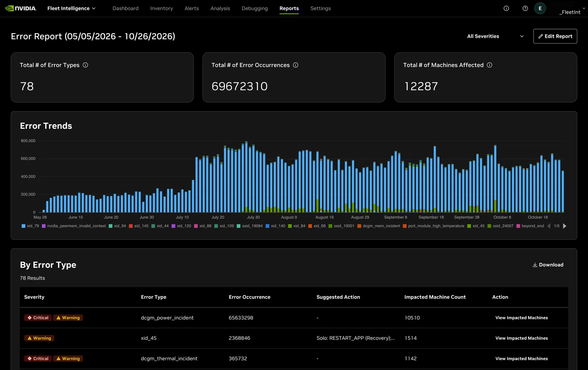
Task: Toggle xid_94 series in chart legend
Action: pyautogui.click(x=117, y=226)
